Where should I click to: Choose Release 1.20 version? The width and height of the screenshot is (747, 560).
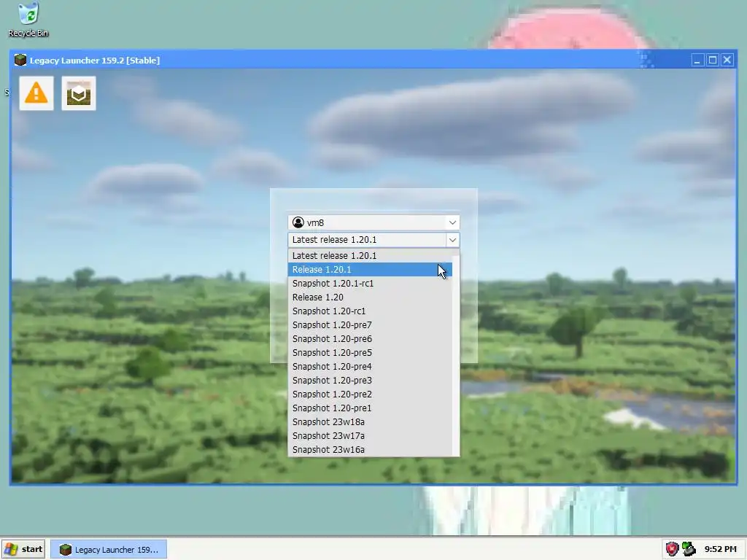coord(370,297)
